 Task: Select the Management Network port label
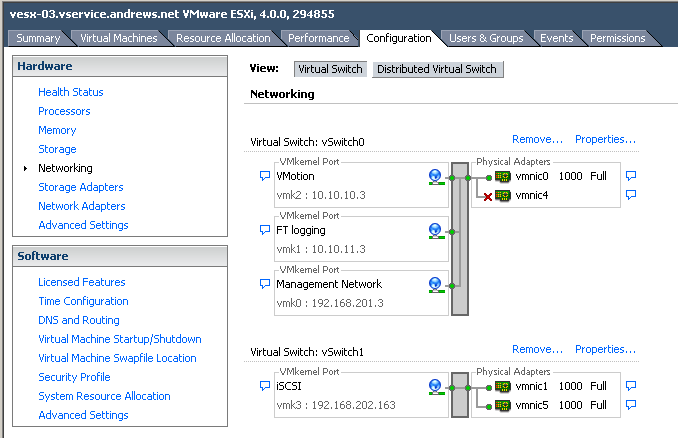329,284
